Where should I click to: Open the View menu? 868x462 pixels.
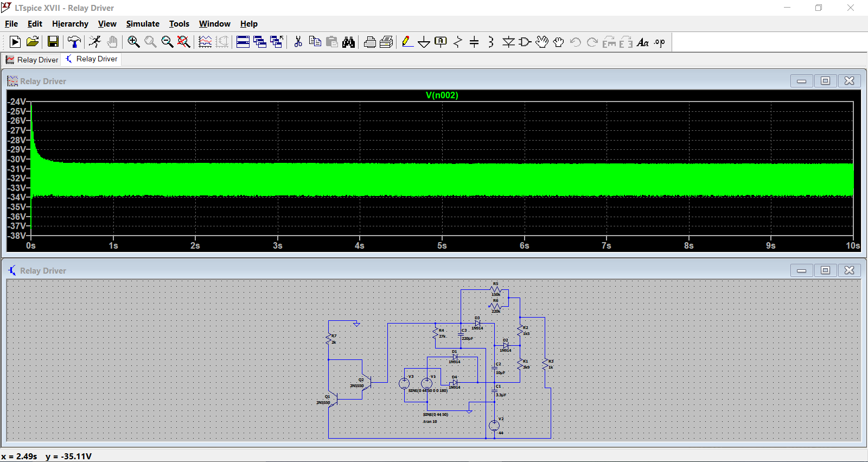pyautogui.click(x=107, y=24)
